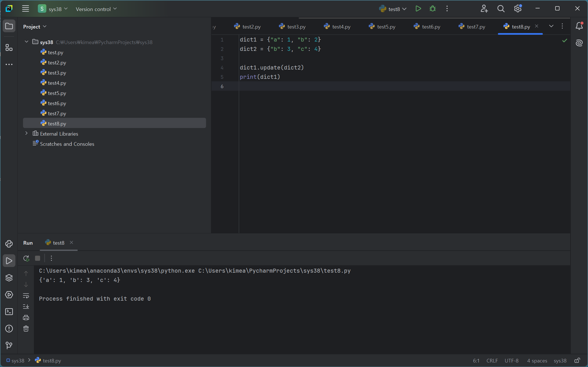
Task: Start debugging with the bug icon
Action: [432, 9]
